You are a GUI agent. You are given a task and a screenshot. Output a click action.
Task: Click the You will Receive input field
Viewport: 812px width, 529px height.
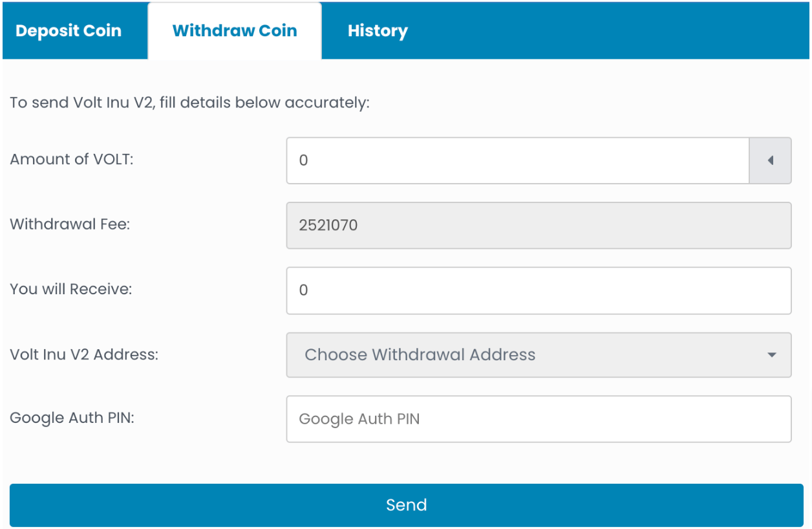coord(539,290)
